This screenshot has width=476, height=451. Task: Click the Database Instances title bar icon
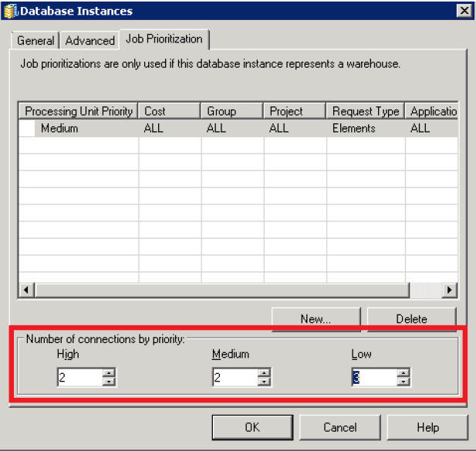[x=11, y=12]
